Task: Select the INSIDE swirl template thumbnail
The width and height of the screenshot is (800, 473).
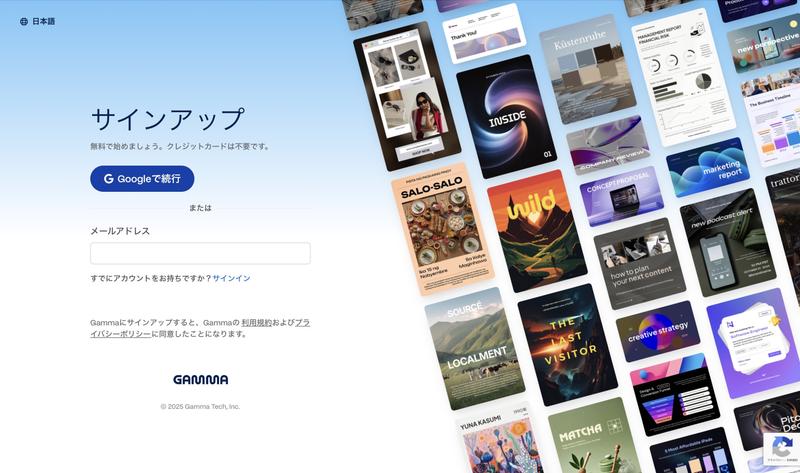Action: coord(506,116)
